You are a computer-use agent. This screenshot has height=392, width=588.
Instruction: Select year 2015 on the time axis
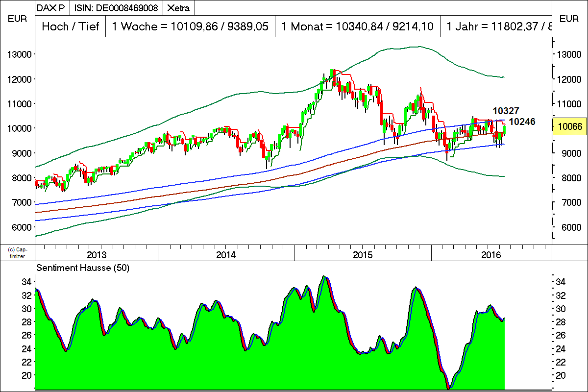[x=363, y=255]
